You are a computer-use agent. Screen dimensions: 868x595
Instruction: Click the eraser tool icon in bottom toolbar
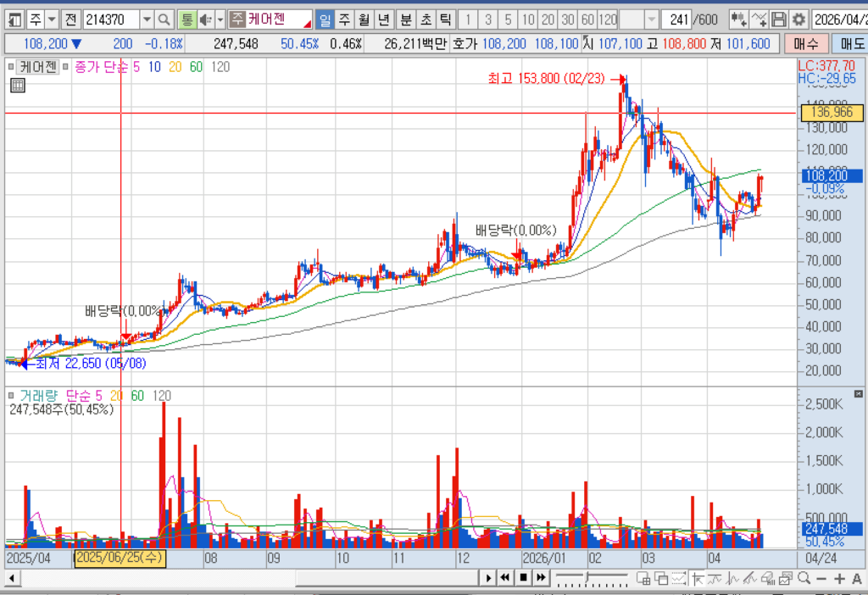coord(768,578)
